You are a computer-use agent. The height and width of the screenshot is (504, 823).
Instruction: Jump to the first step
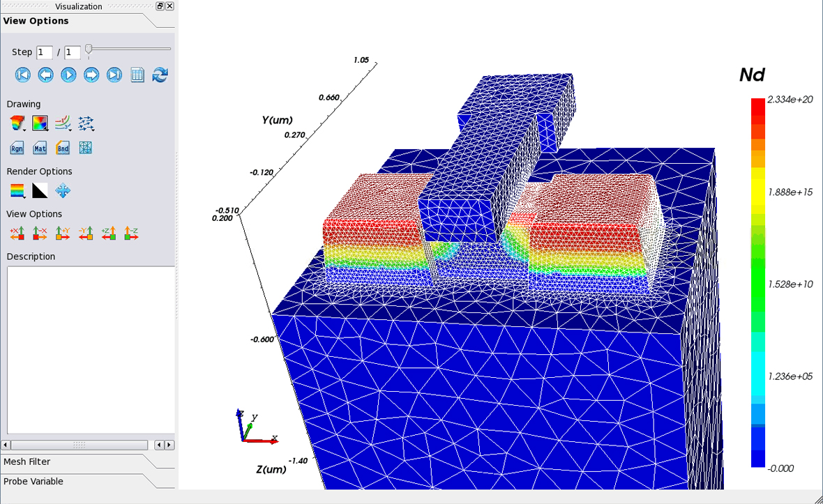pos(22,75)
